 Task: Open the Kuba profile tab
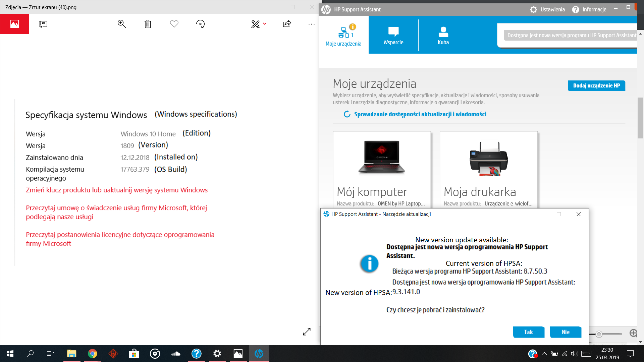[x=443, y=35]
